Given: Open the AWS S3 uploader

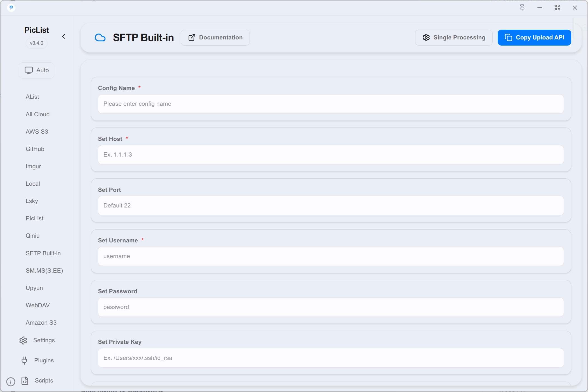Looking at the screenshot, I should pos(37,132).
